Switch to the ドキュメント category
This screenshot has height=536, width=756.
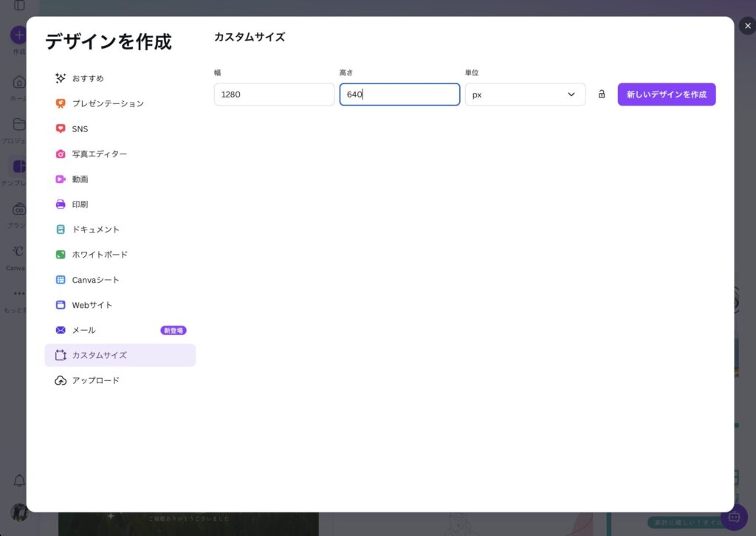point(95,230)
